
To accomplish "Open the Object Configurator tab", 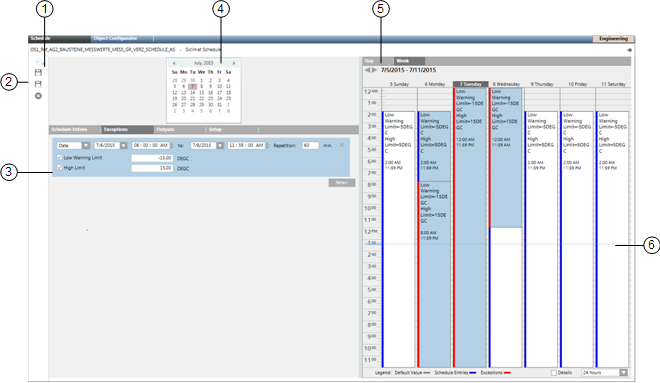I will (x=122, y=39).
